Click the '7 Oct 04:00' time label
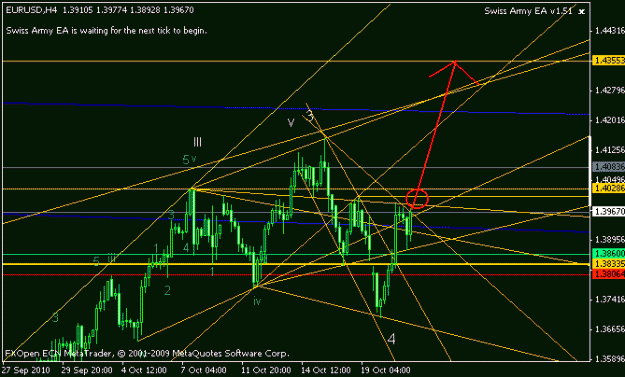Image resolution: width=625 pixels, height=377 pixels. [204, 370]
